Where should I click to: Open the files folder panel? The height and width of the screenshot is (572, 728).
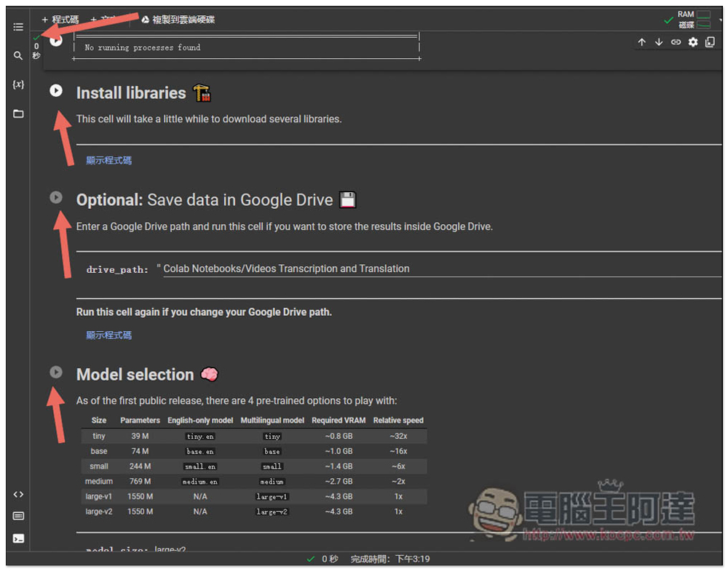click(x=18, y=114)
